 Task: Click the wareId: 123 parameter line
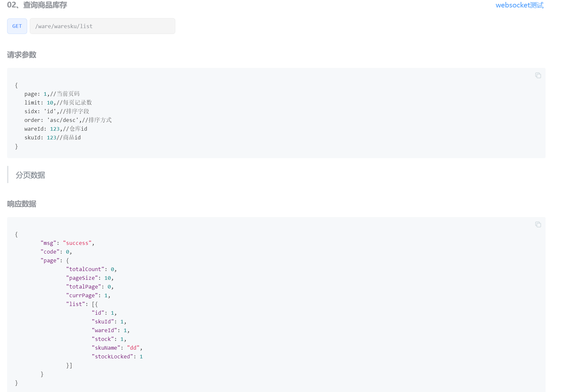point(56,129)
